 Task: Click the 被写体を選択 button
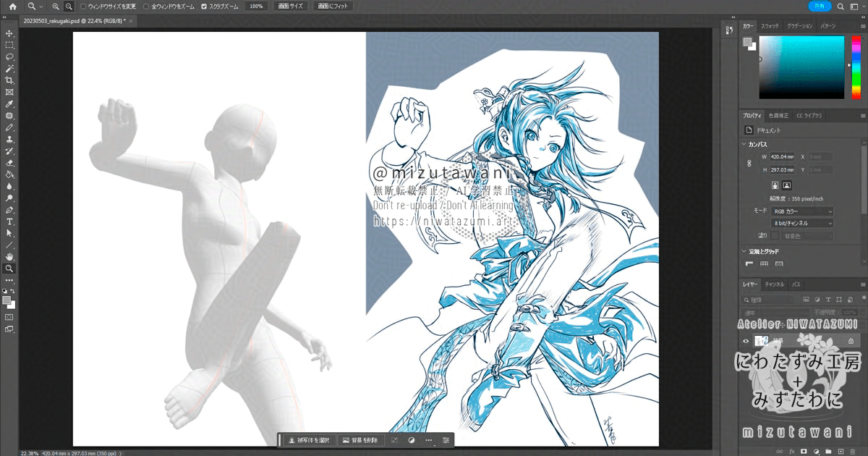coord(309,440)
